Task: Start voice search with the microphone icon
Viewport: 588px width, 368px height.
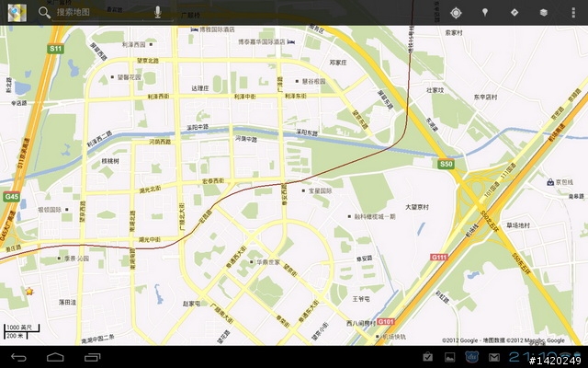Action: (x=158, y=12)
